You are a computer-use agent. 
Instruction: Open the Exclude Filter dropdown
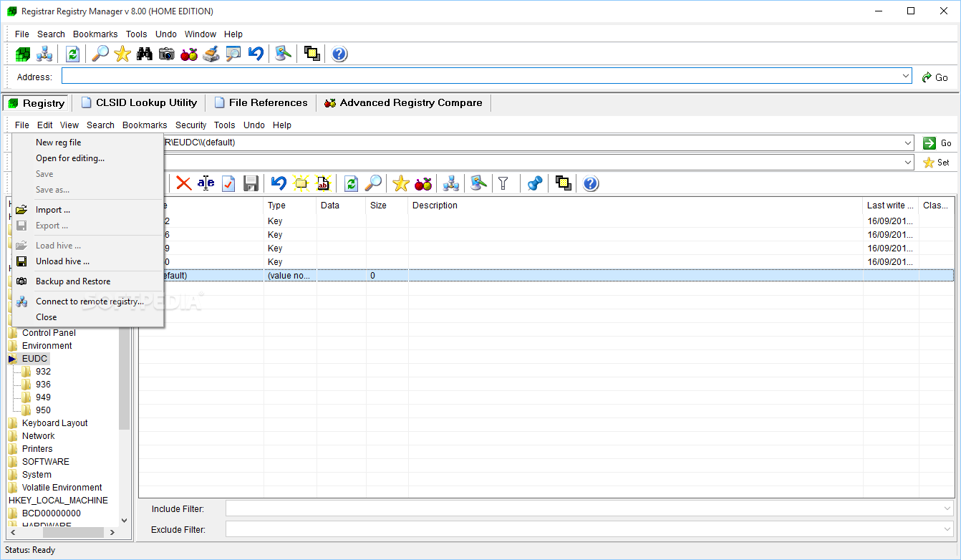point(947,529)
